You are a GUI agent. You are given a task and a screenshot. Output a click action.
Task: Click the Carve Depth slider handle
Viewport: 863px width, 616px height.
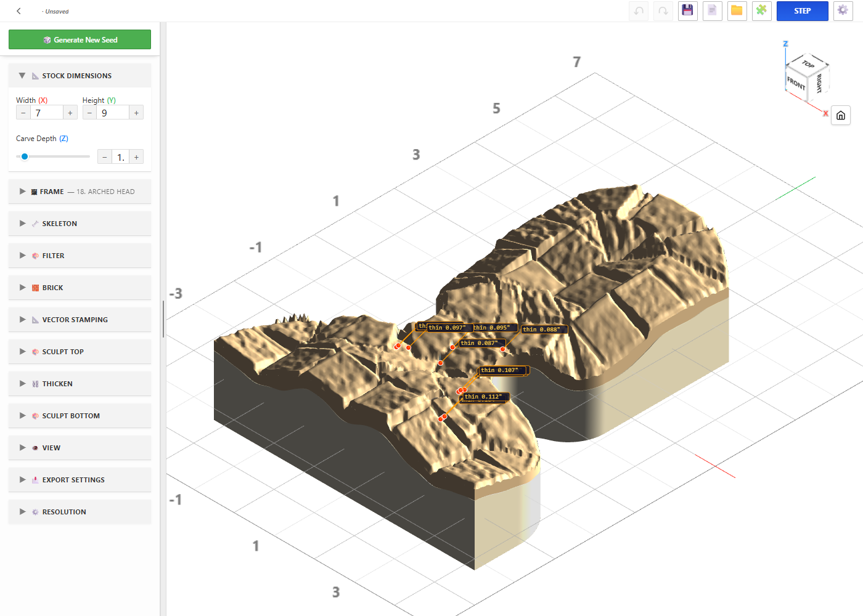coord(25,156)
